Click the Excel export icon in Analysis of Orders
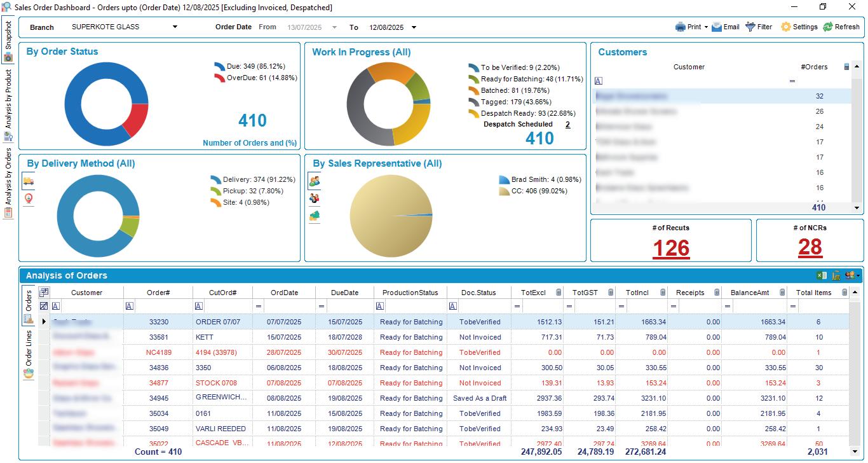This screenshot has width=868, height=463. (822, 275)
